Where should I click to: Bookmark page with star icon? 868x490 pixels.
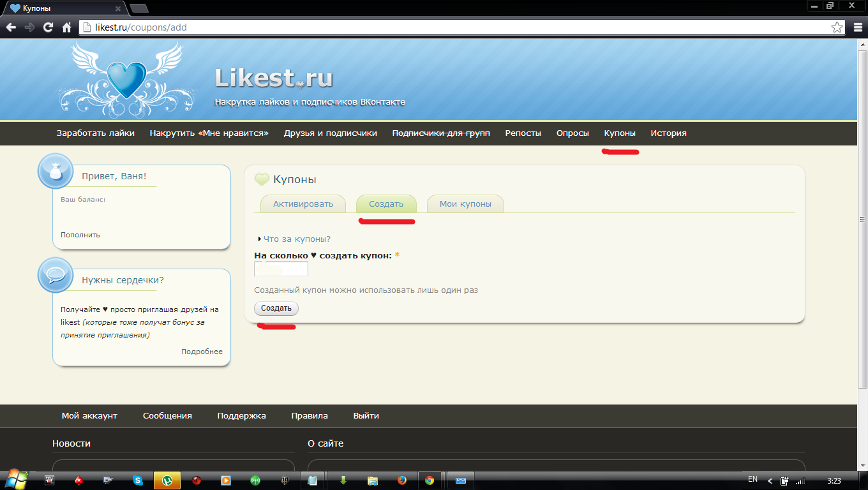click(837, 27)
